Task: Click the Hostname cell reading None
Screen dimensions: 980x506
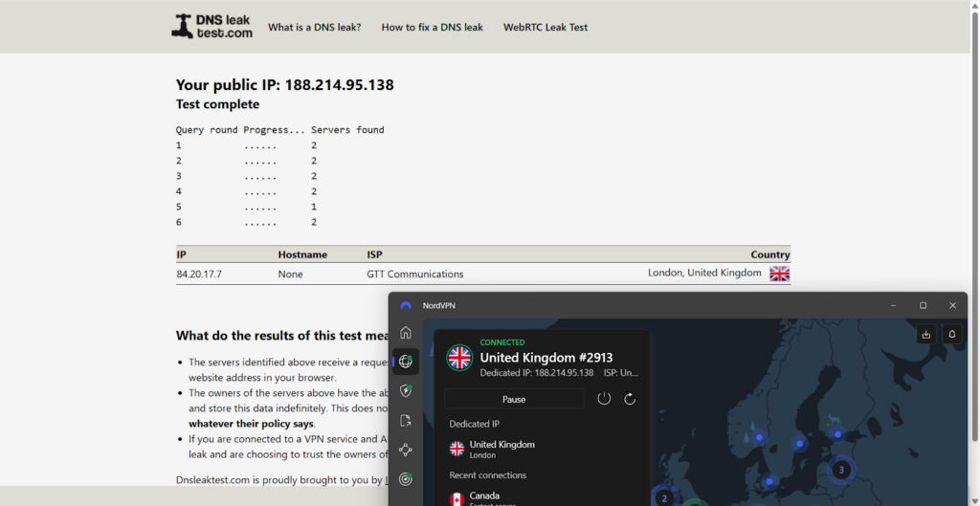Action: [x=290, y=274]
